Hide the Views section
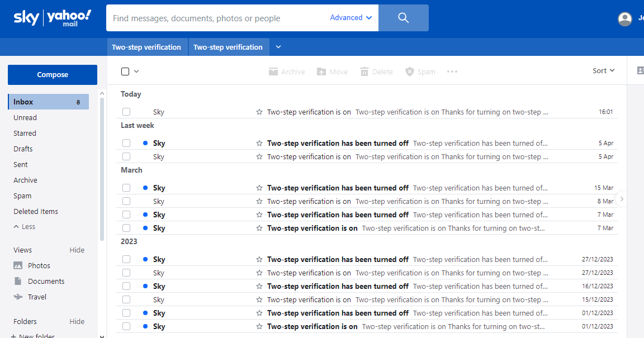The image size is (644, 338). pyautogui.click(x=77, y=250)
